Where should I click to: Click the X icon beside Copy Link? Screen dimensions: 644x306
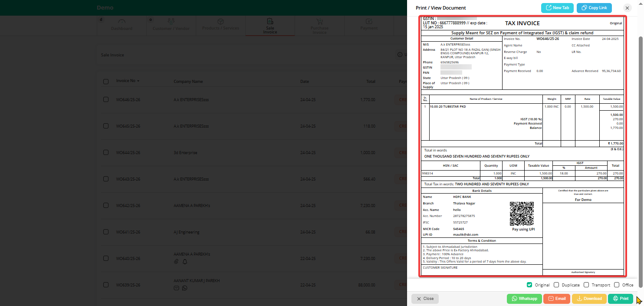pyautogui.click(x=627, y=8)
